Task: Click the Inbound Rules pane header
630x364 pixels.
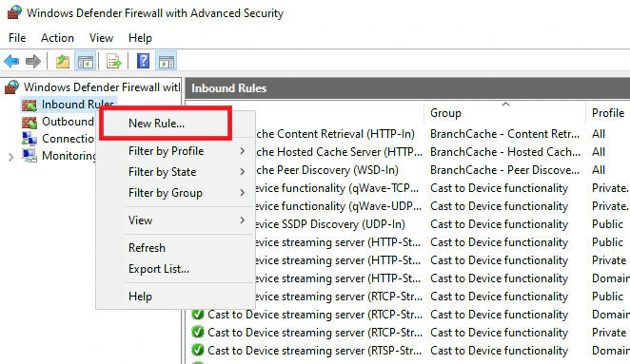Action: pos(407,88)
